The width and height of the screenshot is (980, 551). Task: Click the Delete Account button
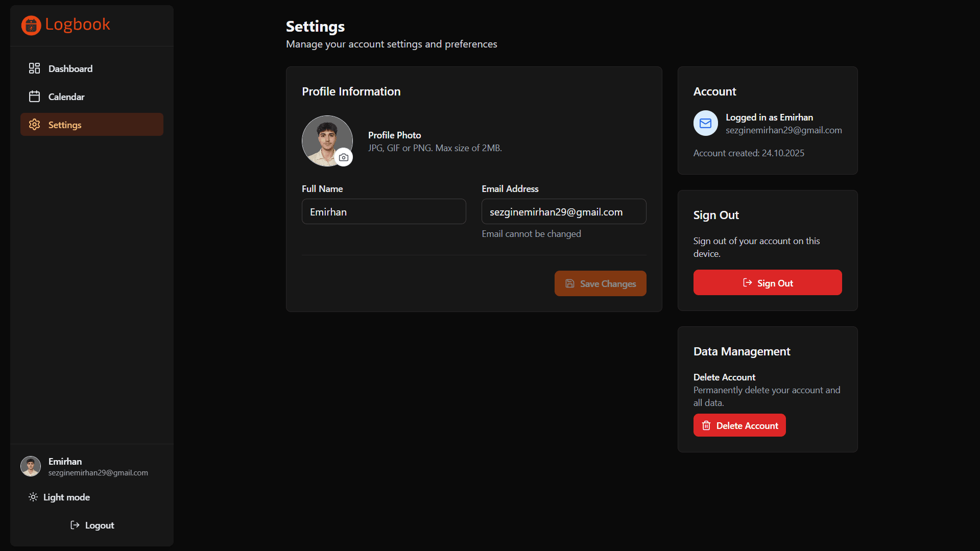pyautogui.click(x=739, y=425)
